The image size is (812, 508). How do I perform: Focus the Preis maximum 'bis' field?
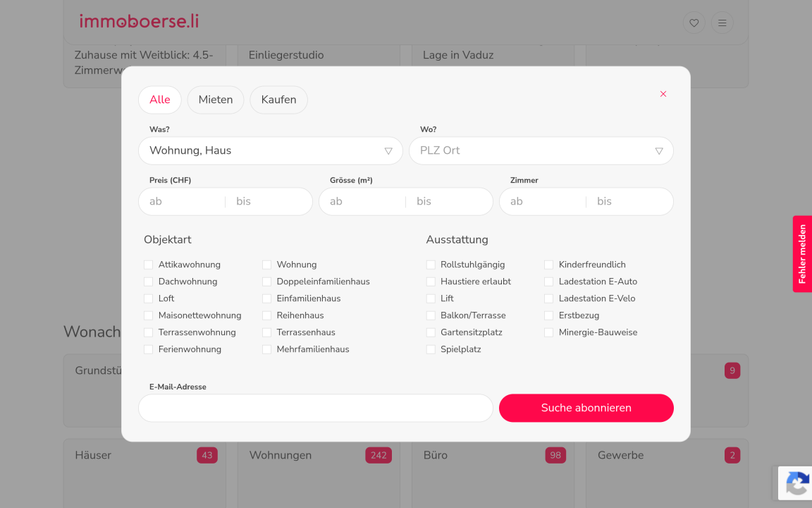pyautogui.click(x=269, y=202)
